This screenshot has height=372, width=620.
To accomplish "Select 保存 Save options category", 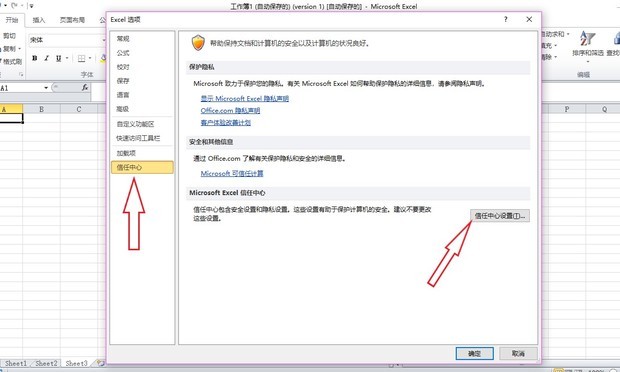I will coord(142,81).
